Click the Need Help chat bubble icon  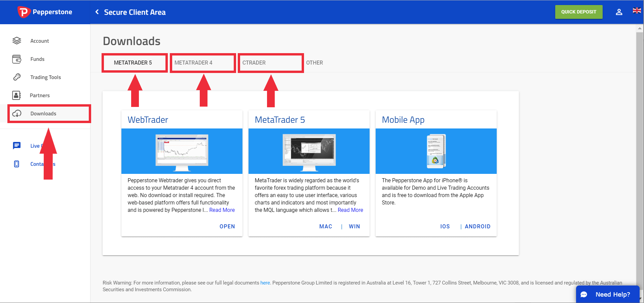point(584,295)
